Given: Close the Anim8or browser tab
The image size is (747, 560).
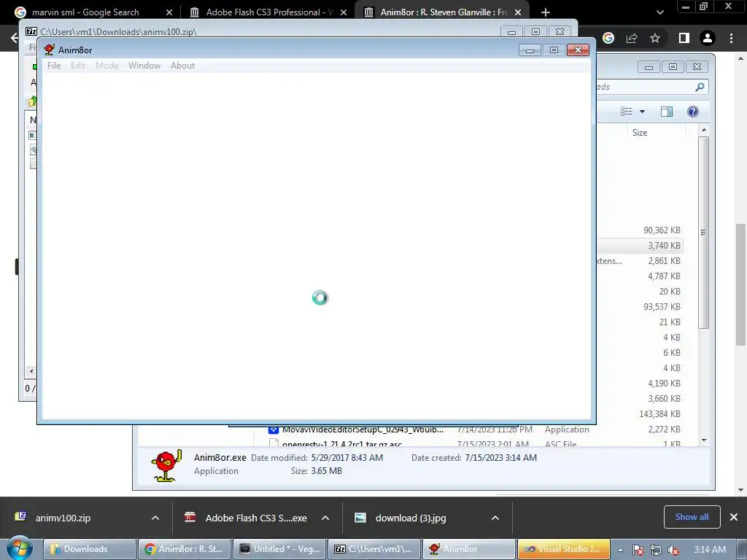Looking at the screenshot, I should click(518, 12).
